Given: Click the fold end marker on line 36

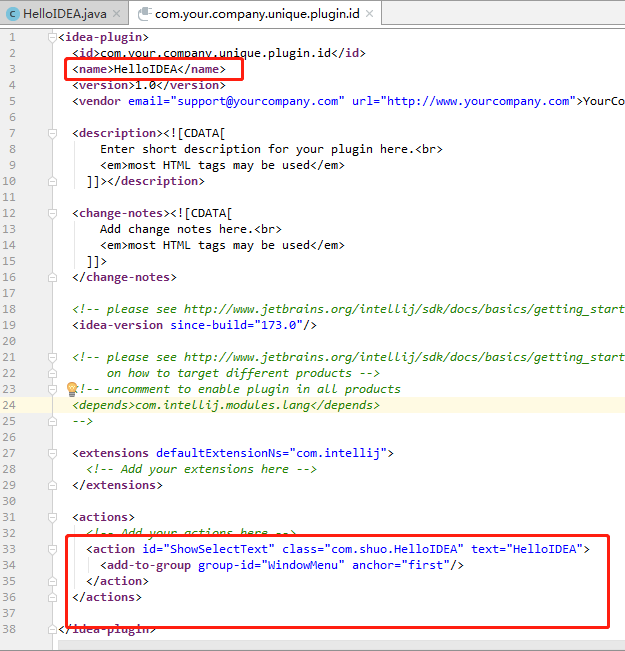Looking at the screenshot, I should (52, 597).
